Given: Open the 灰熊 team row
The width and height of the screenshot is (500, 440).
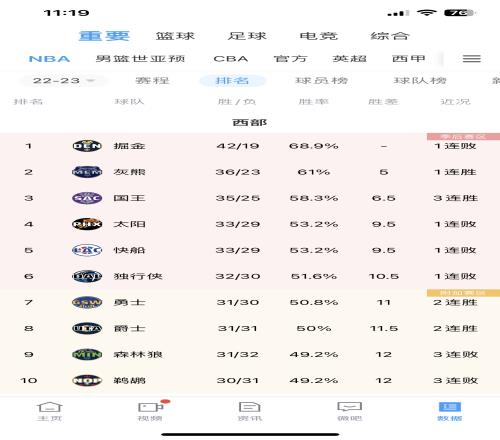Looking at the screenshot, I should (x=250, y=172).
